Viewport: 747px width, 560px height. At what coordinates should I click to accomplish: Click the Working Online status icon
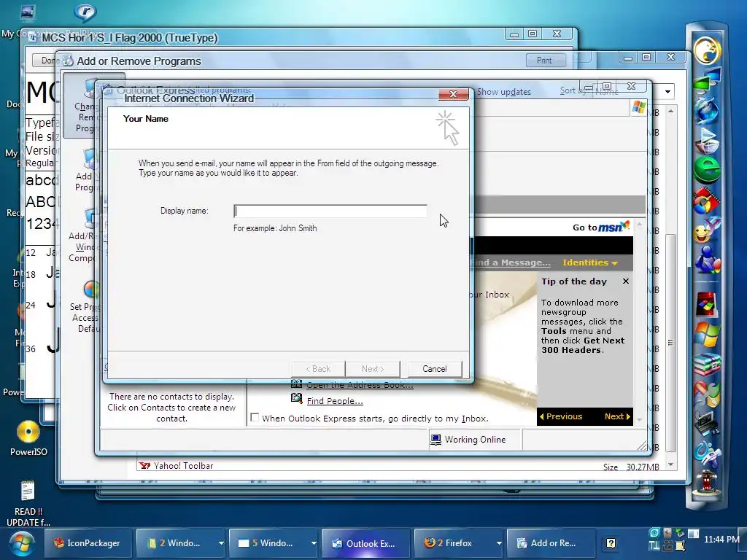coord(436,439)
